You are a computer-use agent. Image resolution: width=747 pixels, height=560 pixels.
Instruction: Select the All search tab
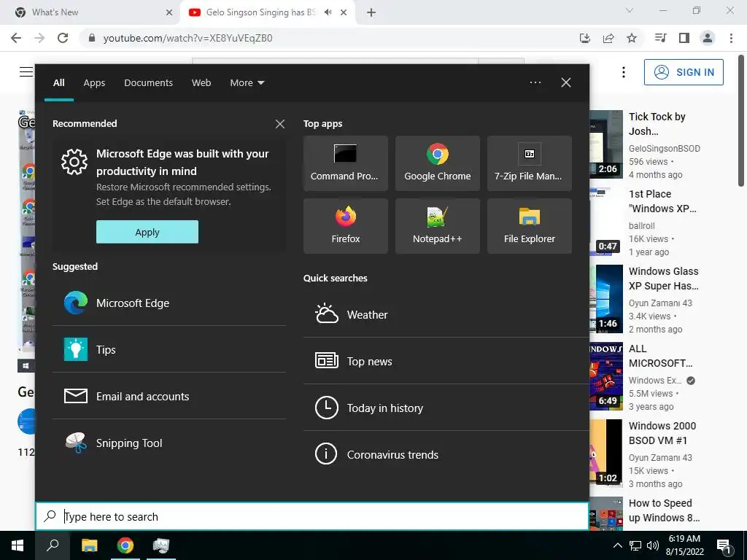tap(59, 83)
